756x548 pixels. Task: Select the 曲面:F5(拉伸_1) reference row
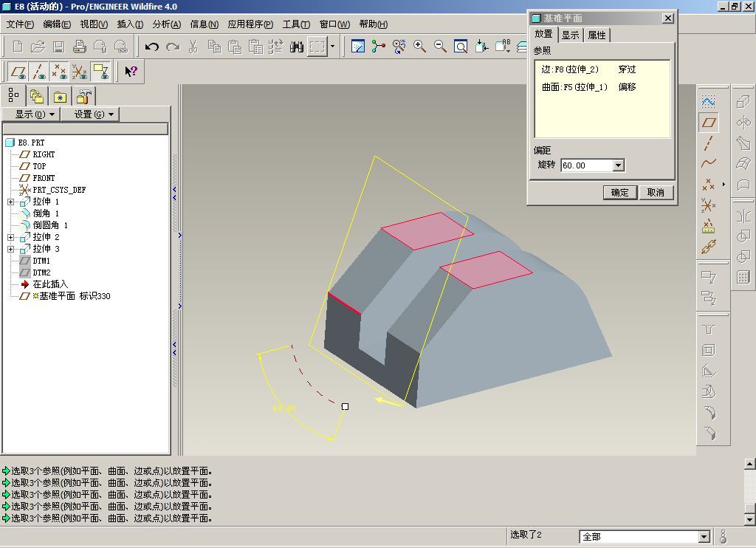click(x=602, y=87)
